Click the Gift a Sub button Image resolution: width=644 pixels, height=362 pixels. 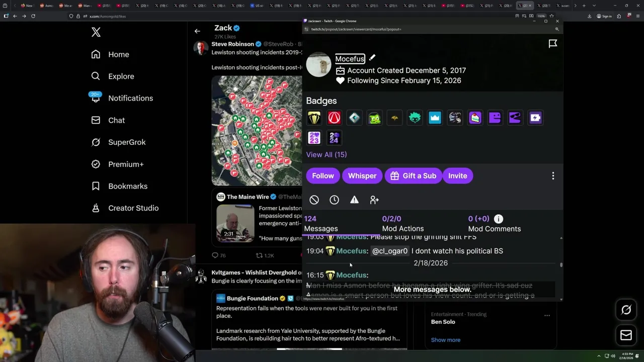tap(414, 176)
